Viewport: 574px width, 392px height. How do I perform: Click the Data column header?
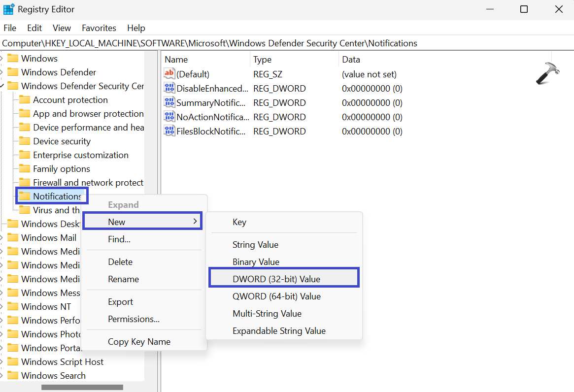coord(351,60)
